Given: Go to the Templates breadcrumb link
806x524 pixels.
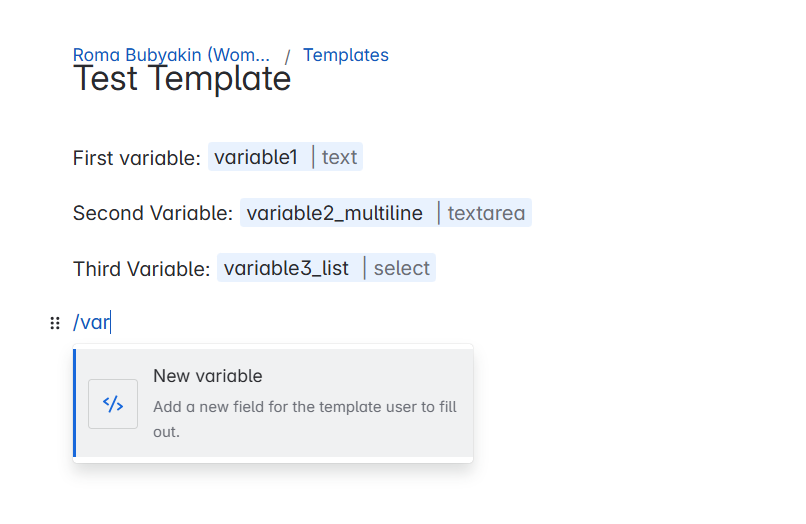Looking at the screenshot, I should tap(345, 55).
